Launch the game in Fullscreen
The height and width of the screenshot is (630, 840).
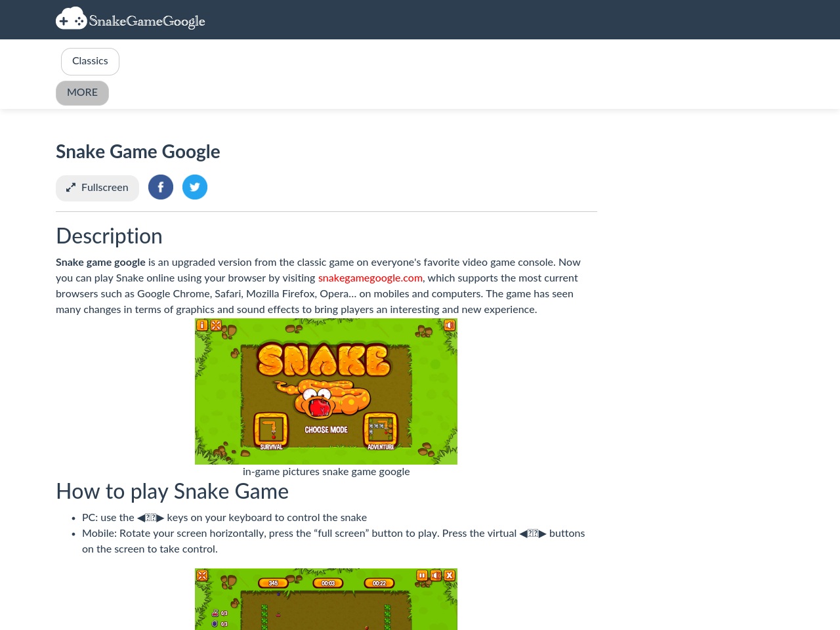[x=97, y=188]
